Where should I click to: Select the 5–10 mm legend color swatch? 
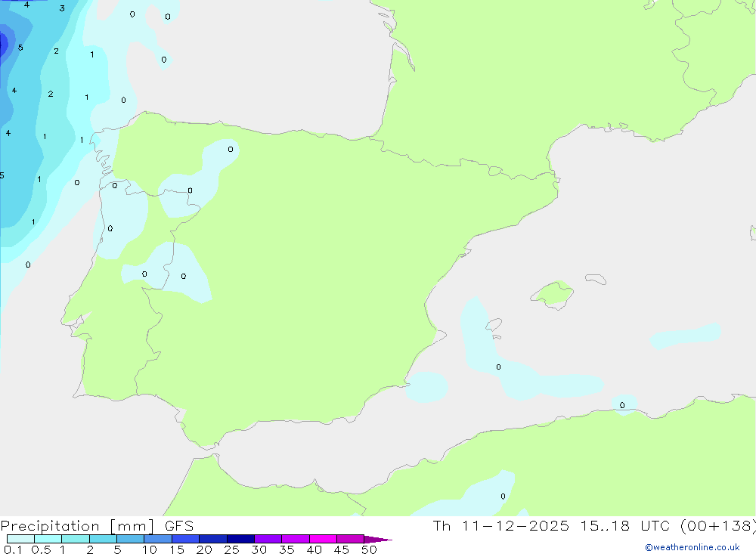[130, 539]
